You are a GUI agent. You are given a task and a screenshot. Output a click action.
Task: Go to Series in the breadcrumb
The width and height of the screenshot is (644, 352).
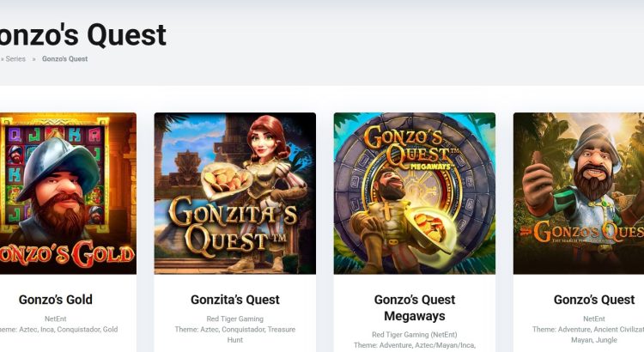tap(15, 58)
